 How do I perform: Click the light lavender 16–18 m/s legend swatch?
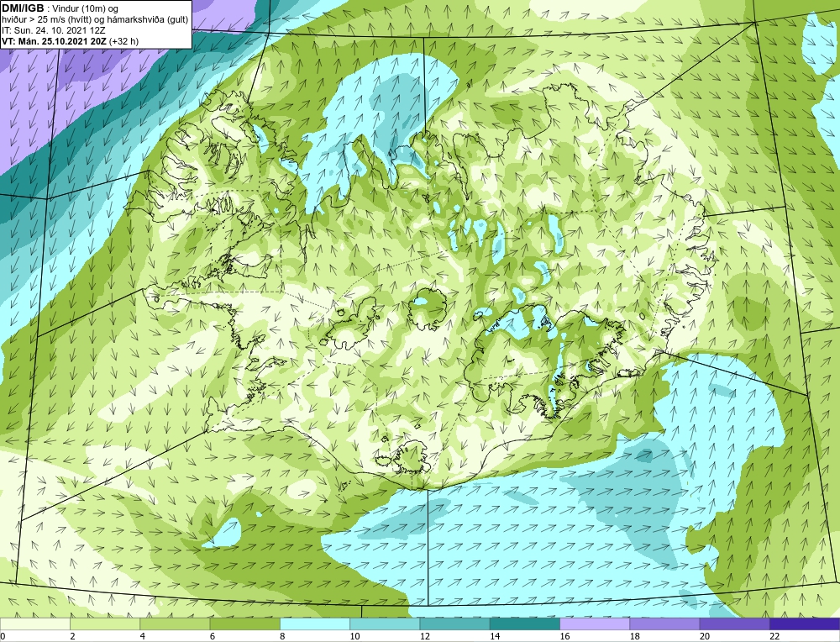(595, 624)
